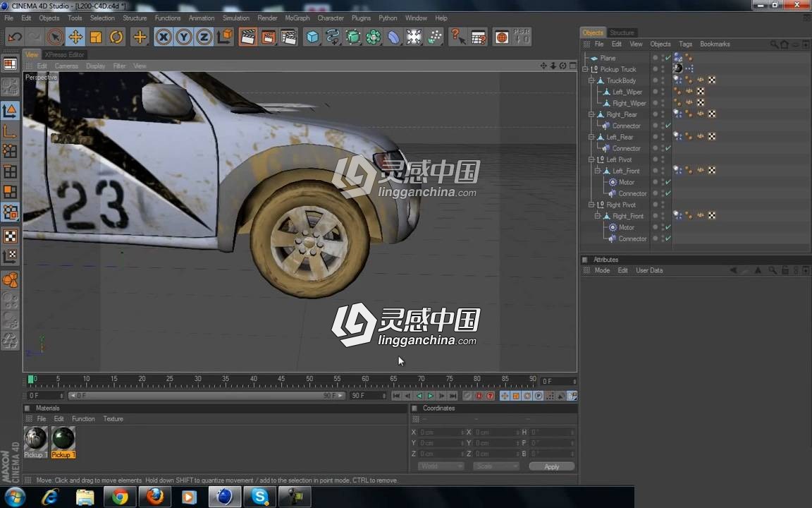Switch to XPresso Editor tab
Image resolution: width=812 pixels, height=508 pixels.
coord(64,54)
